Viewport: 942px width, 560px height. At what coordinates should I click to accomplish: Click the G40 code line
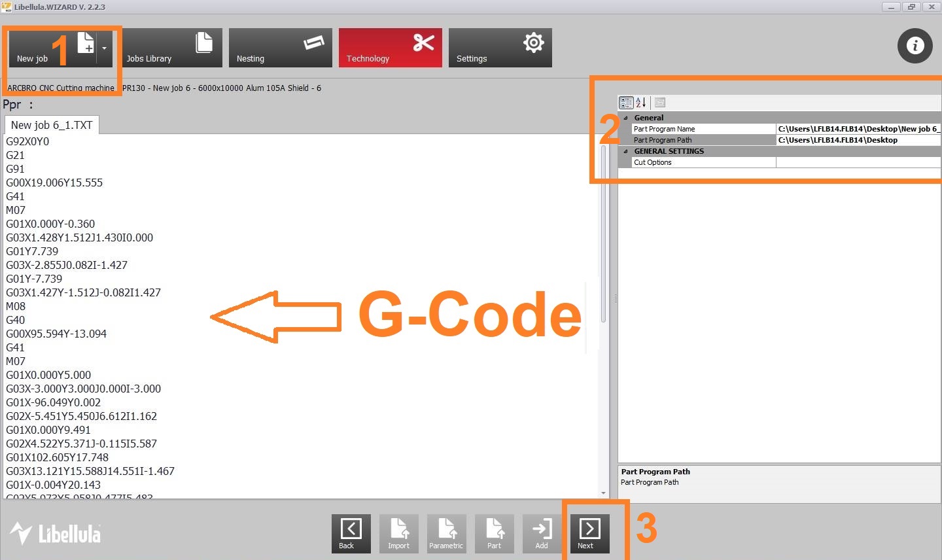[x=15, y=320]
